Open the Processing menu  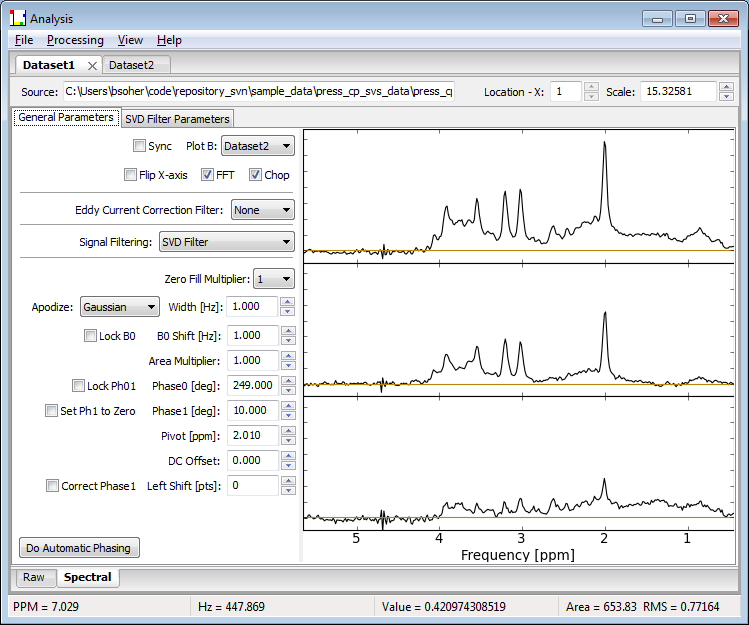(x=75, y=40)
